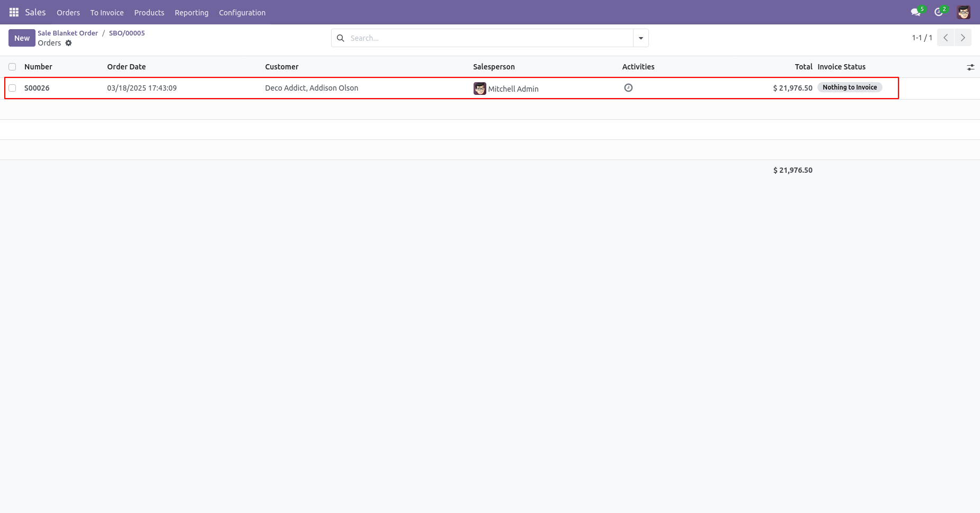Image resolution: width=980 pixels, height=513 pixels.
Task: Go to the next page arrow
Action: (963, 38)
